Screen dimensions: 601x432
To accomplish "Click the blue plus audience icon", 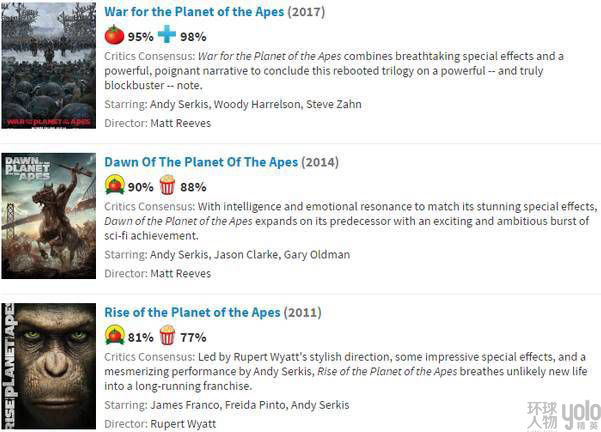I will click(166, 35).
